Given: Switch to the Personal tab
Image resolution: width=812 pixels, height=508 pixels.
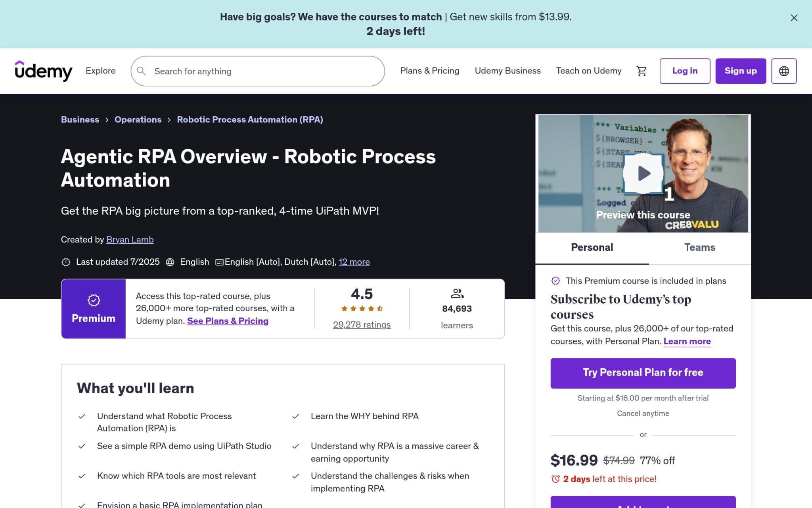Looking at the screenshot, I should 592,248.
